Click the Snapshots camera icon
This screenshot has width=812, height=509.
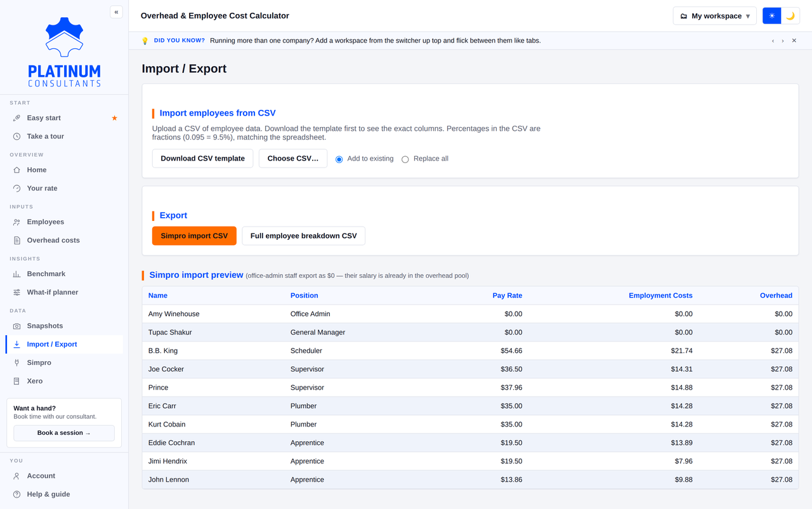click(16, 326)
